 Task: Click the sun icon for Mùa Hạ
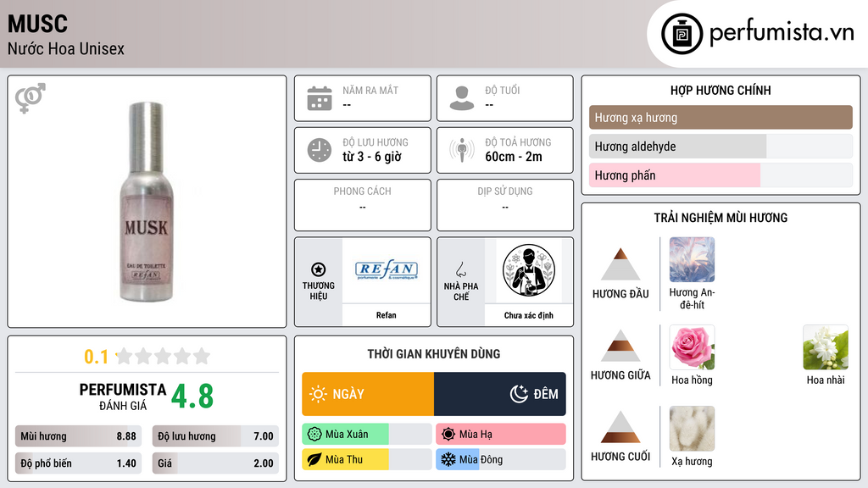pyautogui.click(x=448, y=435)
